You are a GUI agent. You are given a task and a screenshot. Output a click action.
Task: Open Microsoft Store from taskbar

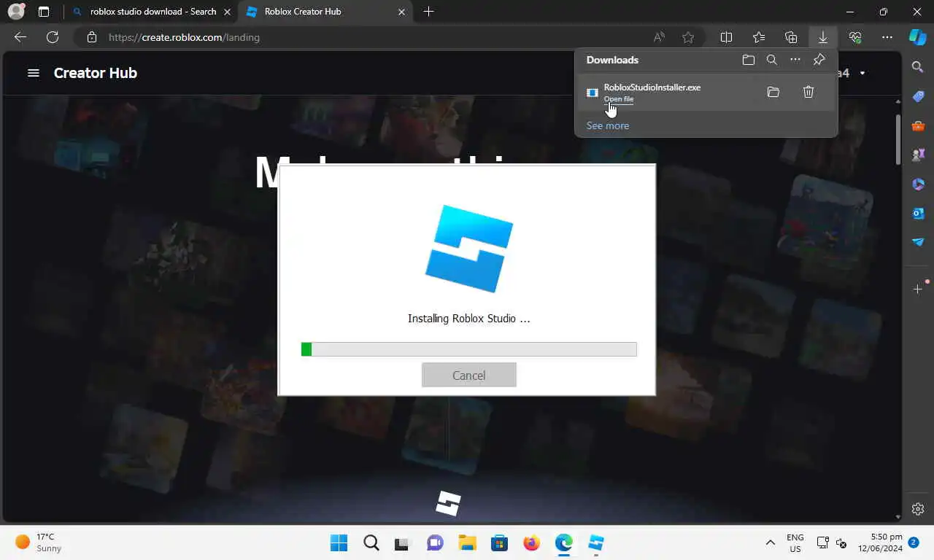[x=499, y=542]
